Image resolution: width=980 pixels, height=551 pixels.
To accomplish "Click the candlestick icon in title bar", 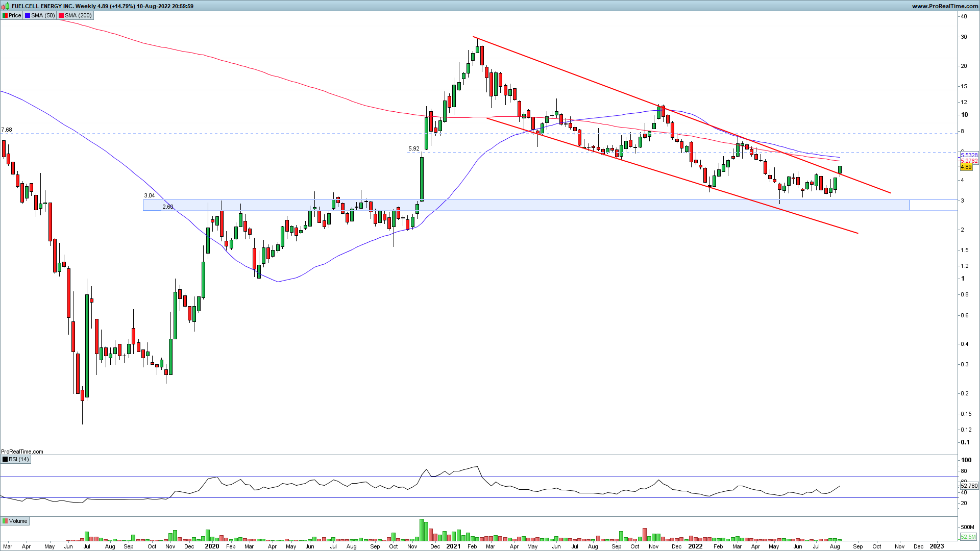I will pos(6,6).
